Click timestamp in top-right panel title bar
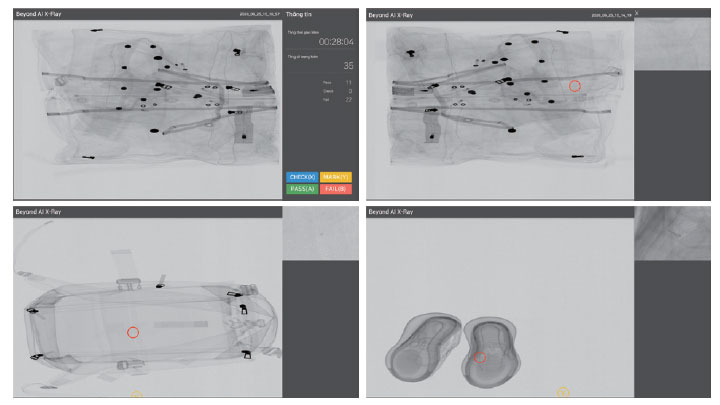Image resolution: width=720 pixels, height=405 pixels. [x=610, y=15]
